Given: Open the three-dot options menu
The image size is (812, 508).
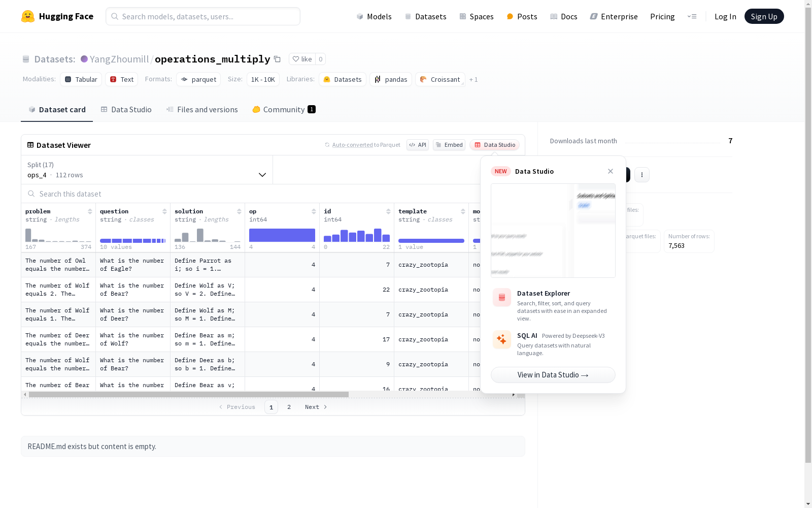Looking at the screenshot, I should click(x=642, y=175).
